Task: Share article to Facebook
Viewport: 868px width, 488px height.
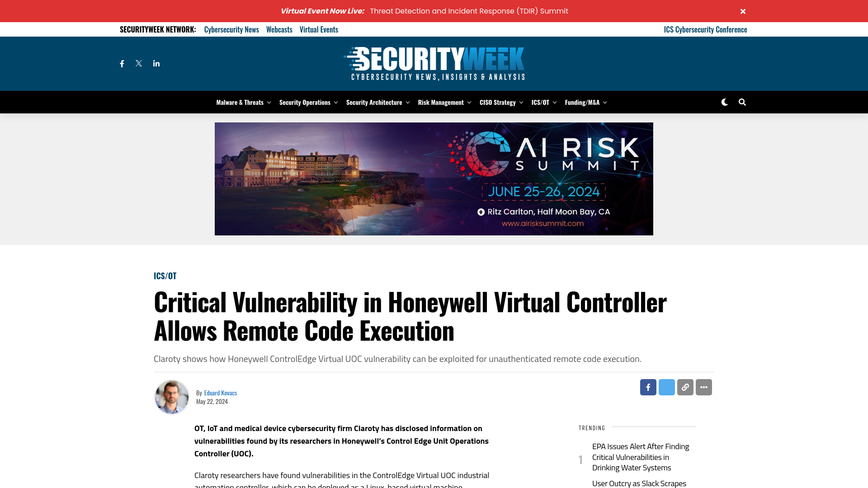Action: (x=648, y=387)
